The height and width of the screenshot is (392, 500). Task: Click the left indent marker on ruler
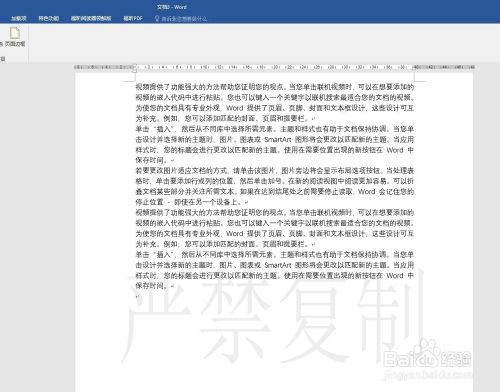(x=134, y=68)
